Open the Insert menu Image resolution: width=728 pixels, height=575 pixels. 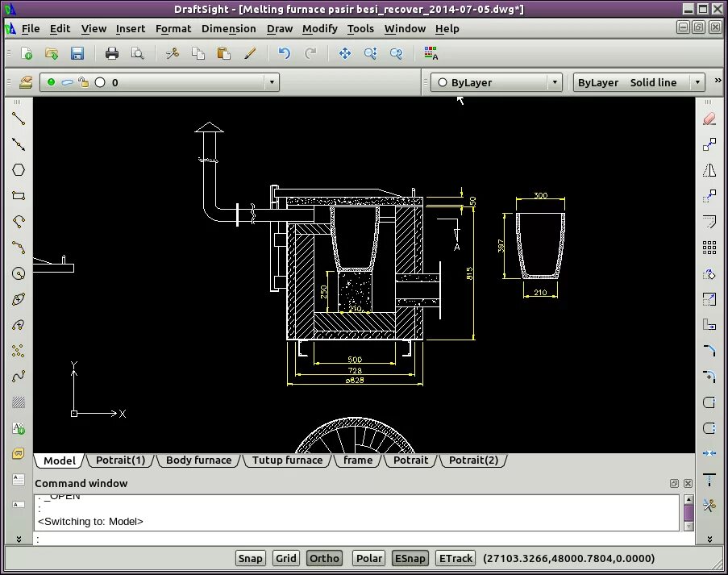tap(131, 29)
